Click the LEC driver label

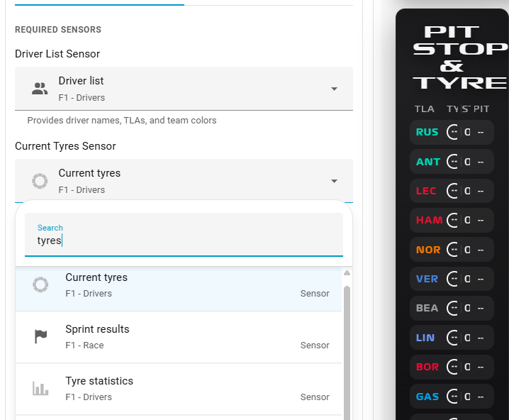426,191
